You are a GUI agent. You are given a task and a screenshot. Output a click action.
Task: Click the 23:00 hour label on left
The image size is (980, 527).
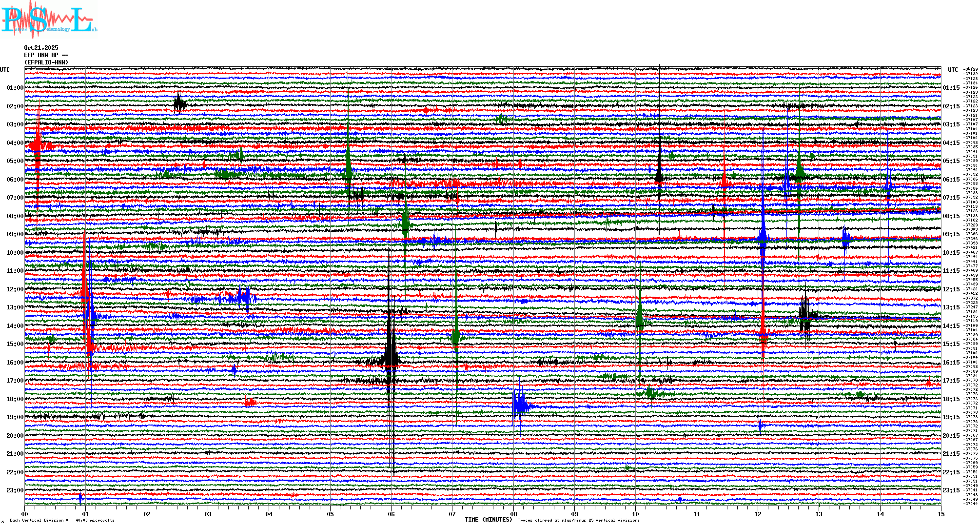[x=15, y=490]
